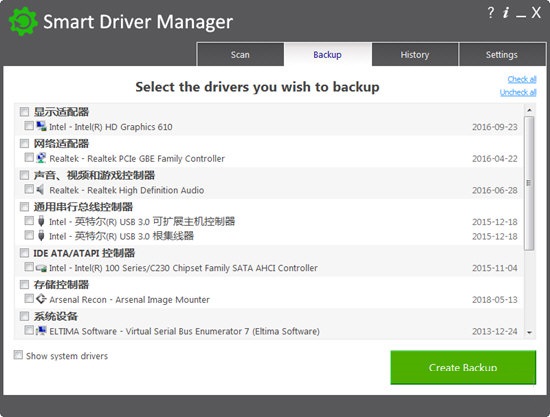Click the SATA AHCI Controller drive icon
This screenshot has height=417, width=550.
[41, 268]
